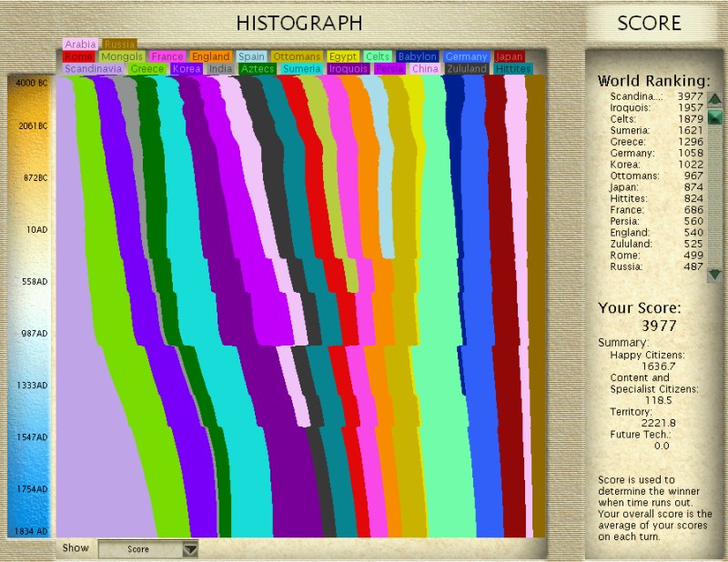The image size is (728, 562).
Task: Click the Arabia legend label
Action: [x=80, y=44]
